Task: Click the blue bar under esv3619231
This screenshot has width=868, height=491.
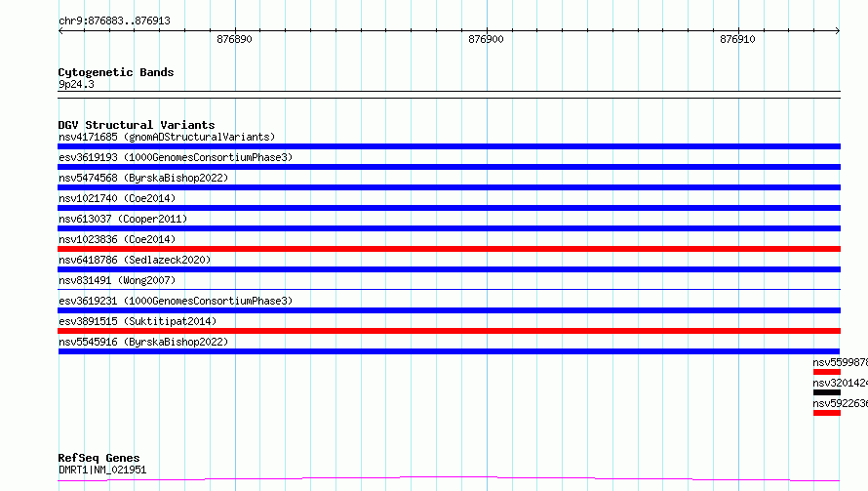Action: (449, 310)
